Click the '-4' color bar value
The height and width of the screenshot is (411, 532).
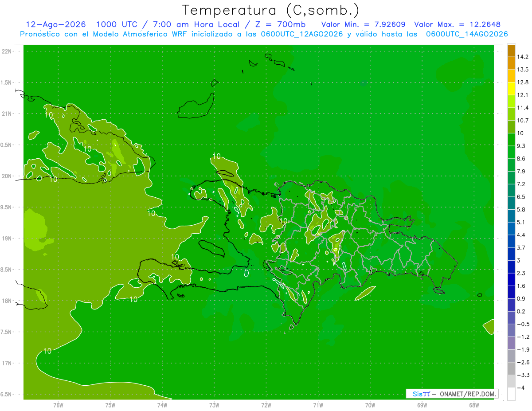pyautogui.click(x=520, y=388)
